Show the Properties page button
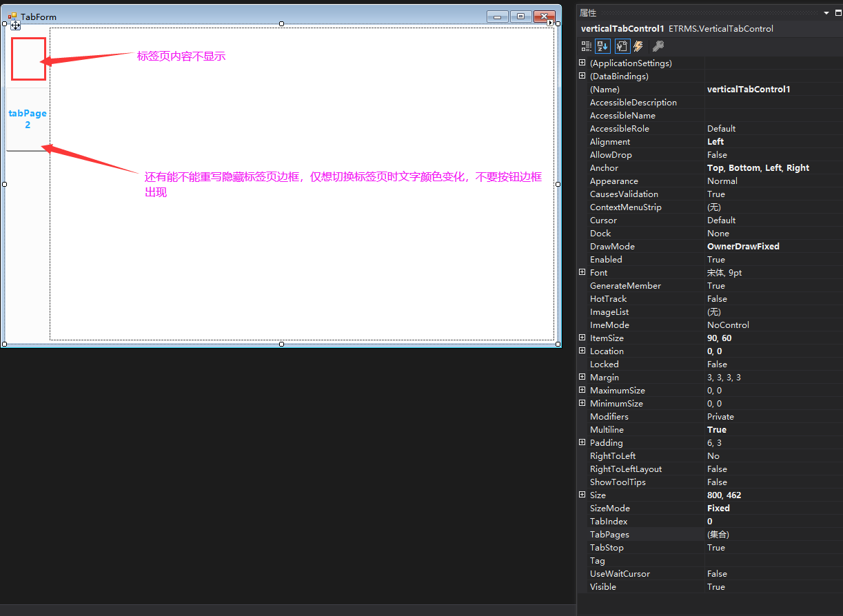Image resolution: width=843 pixels, height=616 pixels. tap(622, 46)
